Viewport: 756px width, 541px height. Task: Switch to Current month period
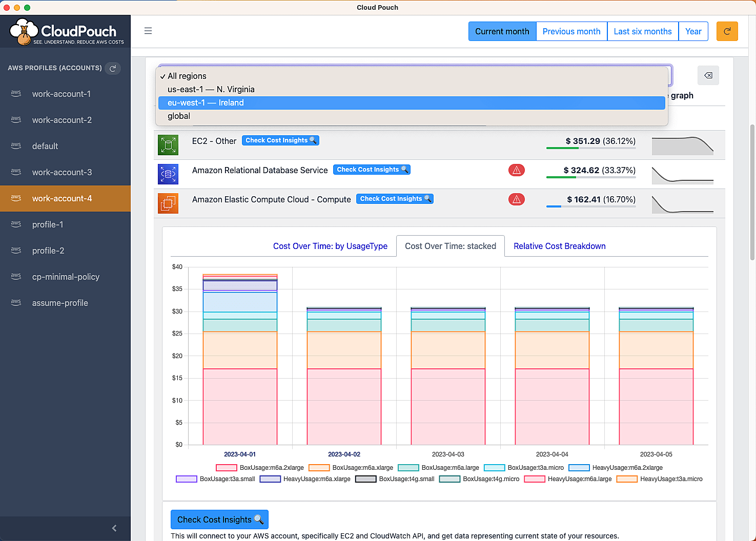(x=502, y=31)
